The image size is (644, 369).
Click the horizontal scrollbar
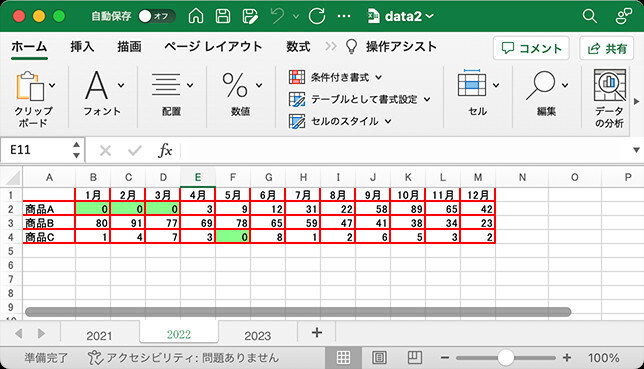(298, 312)
